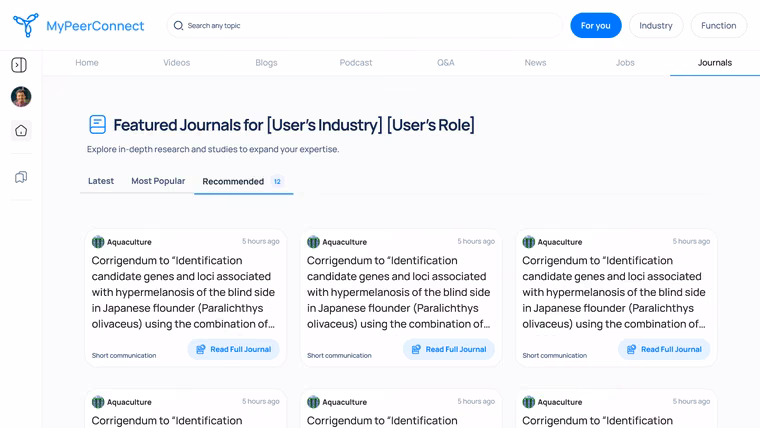Click the Recommended count badge 12
This screenshot has height=428, width=760.
tap(277, 181)
